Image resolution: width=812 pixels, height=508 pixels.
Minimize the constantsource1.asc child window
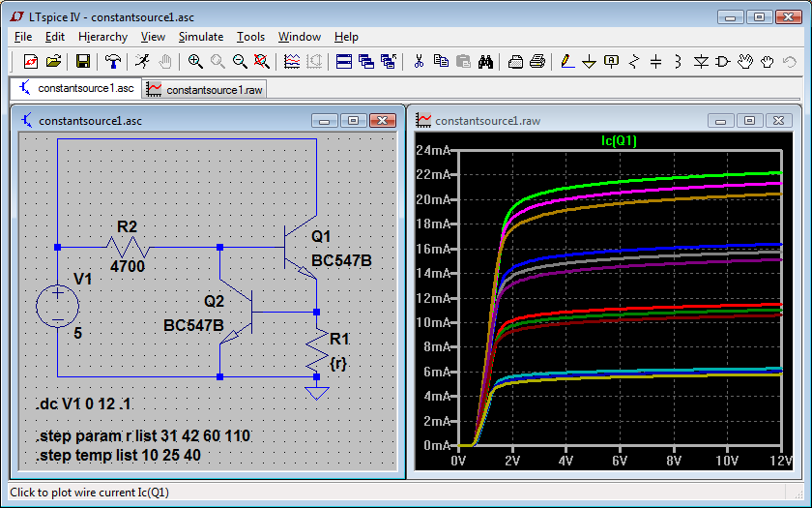click(325, 120)
